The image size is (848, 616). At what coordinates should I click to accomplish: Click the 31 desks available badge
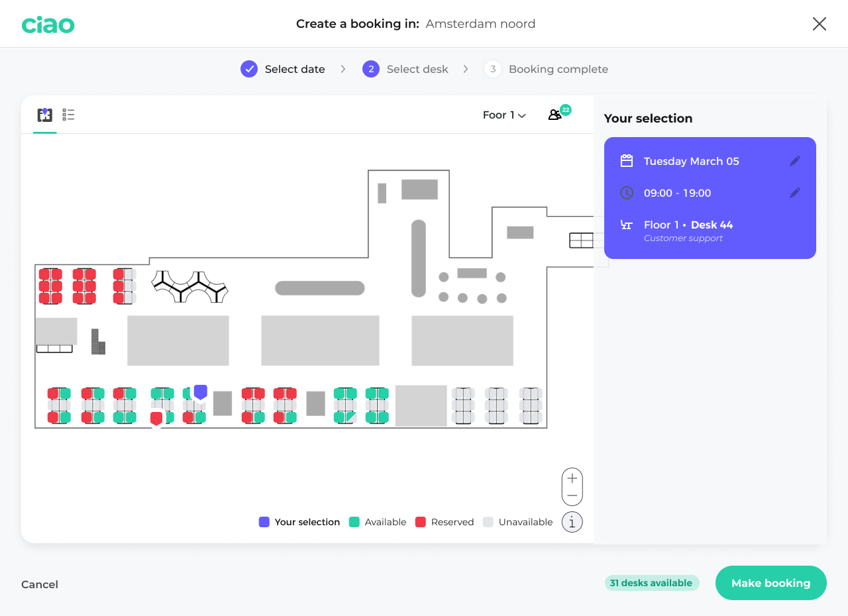point(652,583)
